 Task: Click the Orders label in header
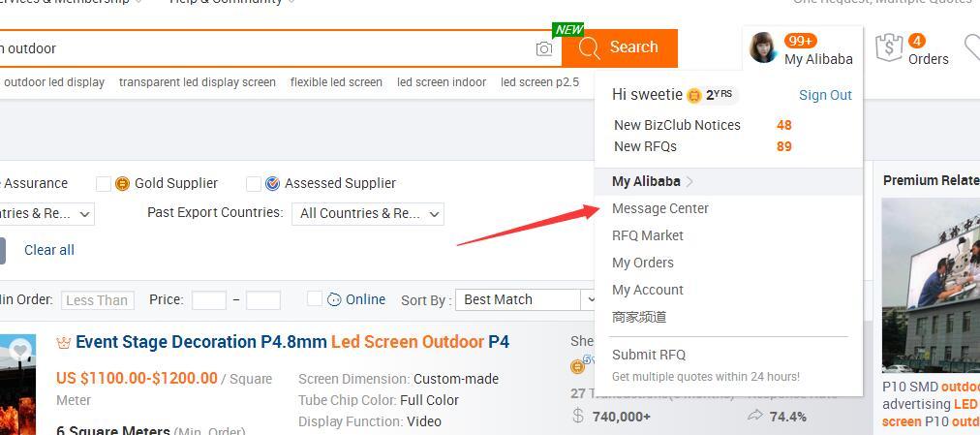click(928, 59)
